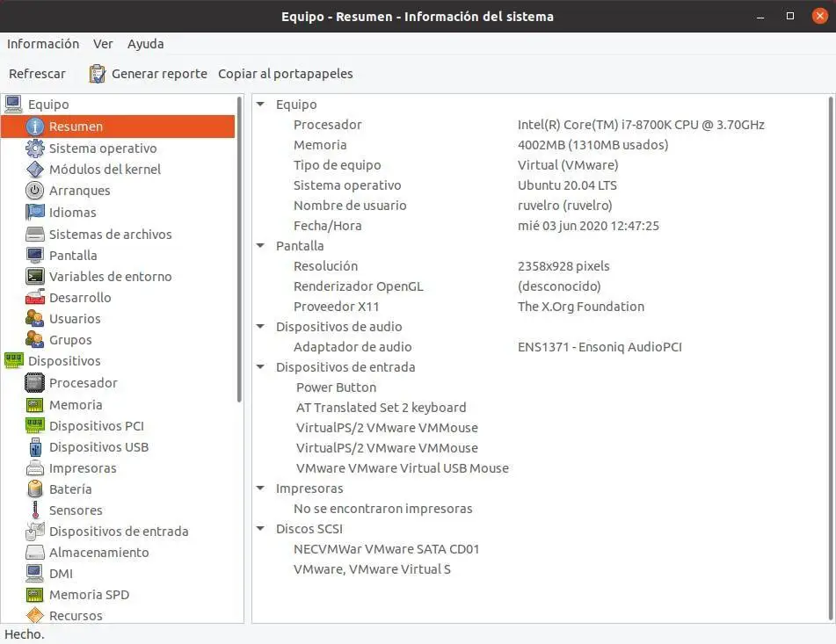836x644 pixels.
Task: Open the Dispositivos USB icon
Action: (35, 447)
